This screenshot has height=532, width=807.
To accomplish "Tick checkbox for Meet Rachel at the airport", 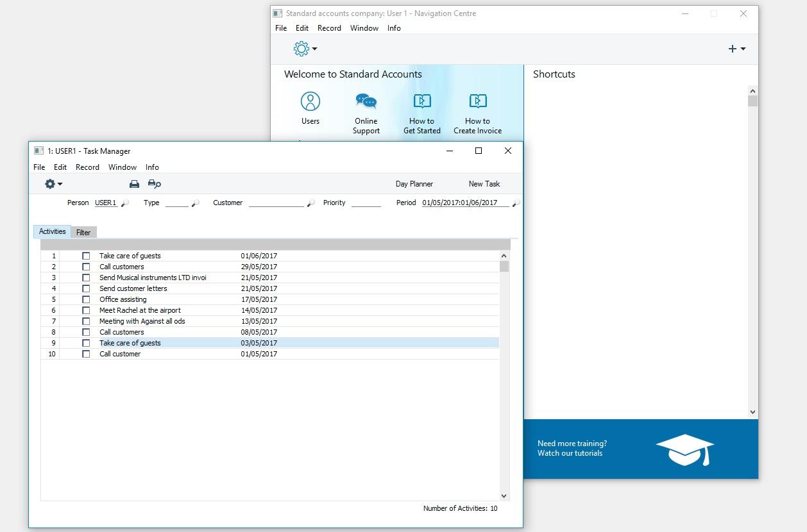I will coord(86,310).
